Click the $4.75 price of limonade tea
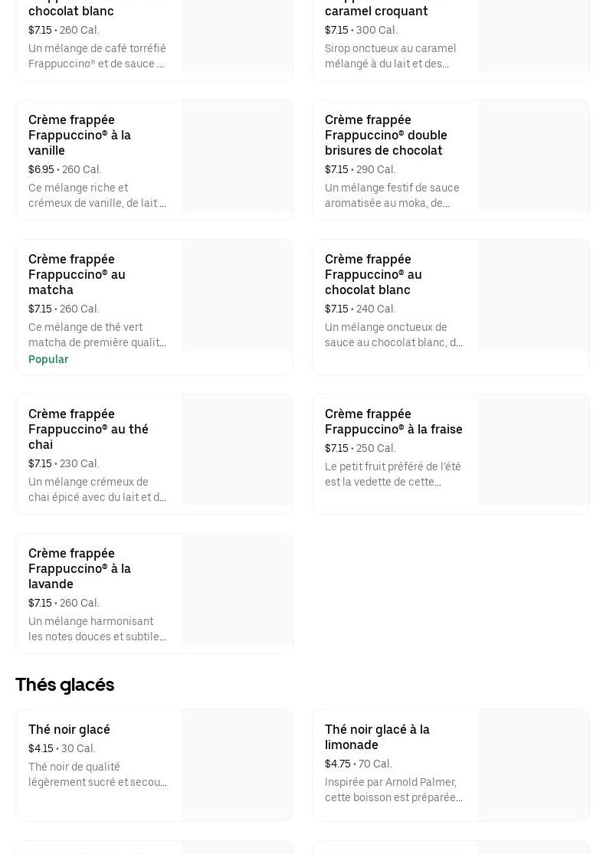Image resolution: width=616 pixels, height=854 pixels. click(x=336, y=764)
